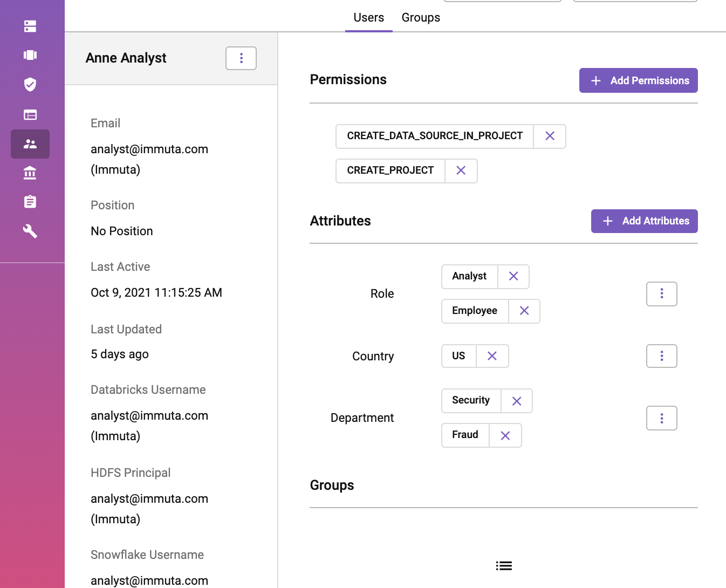Open the policies shield sidebar icon
This screenshot has height=588, width=726.
coord(30,84)
